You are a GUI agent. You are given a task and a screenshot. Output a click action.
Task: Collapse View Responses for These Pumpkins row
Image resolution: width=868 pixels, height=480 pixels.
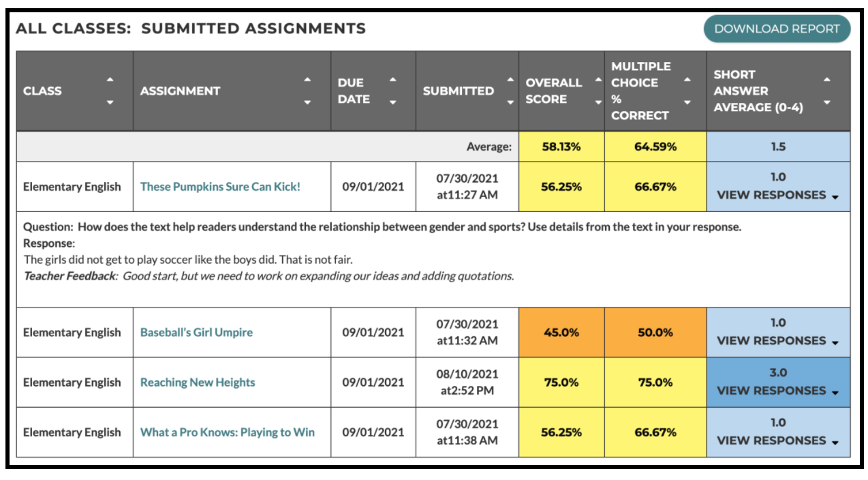pos(777,195)
